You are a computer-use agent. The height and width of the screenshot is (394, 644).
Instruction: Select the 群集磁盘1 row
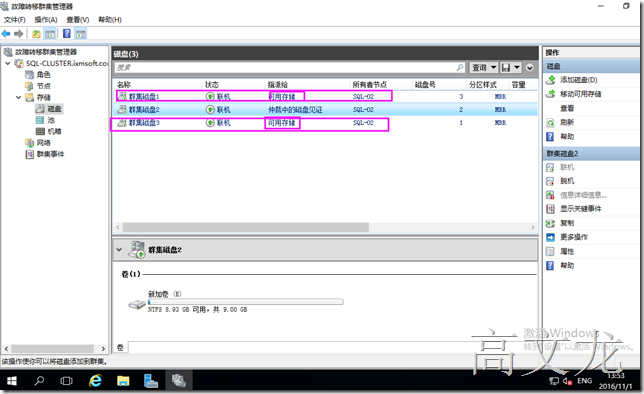pyautogui.click(x=325, y=97)
